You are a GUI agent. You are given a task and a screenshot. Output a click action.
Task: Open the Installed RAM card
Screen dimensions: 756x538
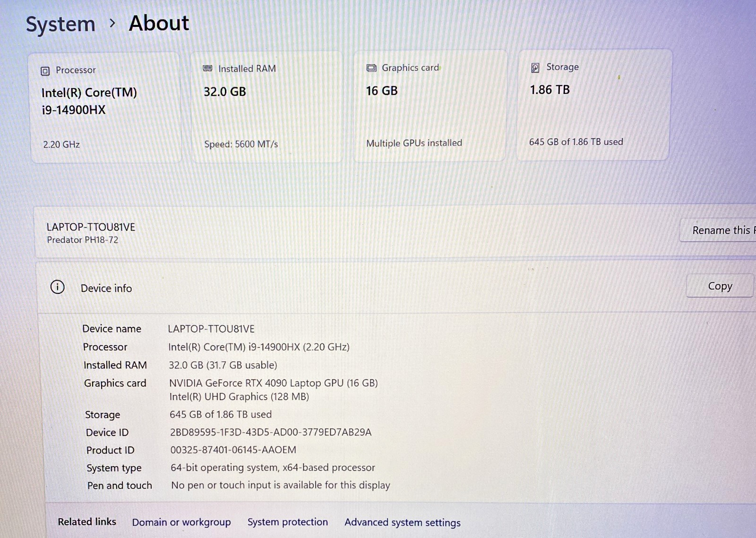267,107
